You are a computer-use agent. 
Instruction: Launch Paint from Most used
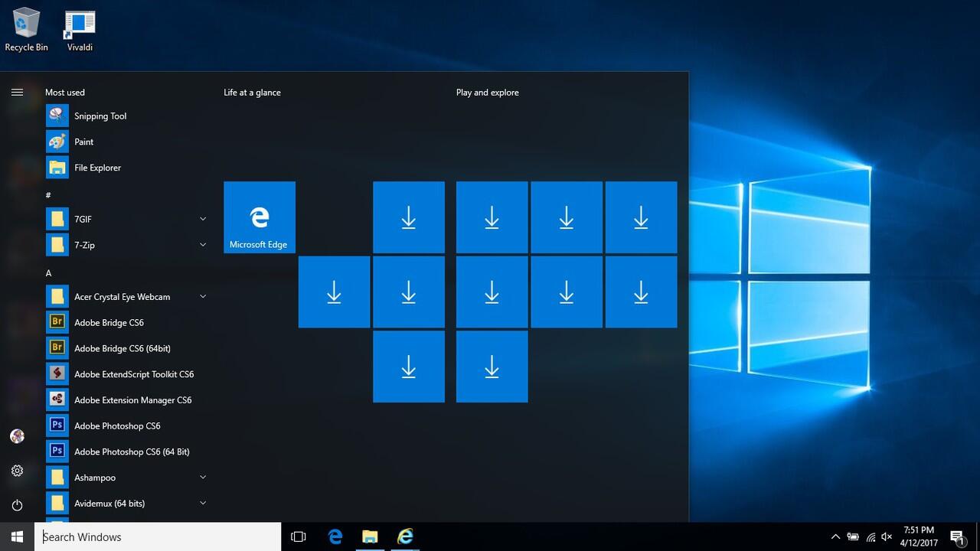(x=126, y=142)
